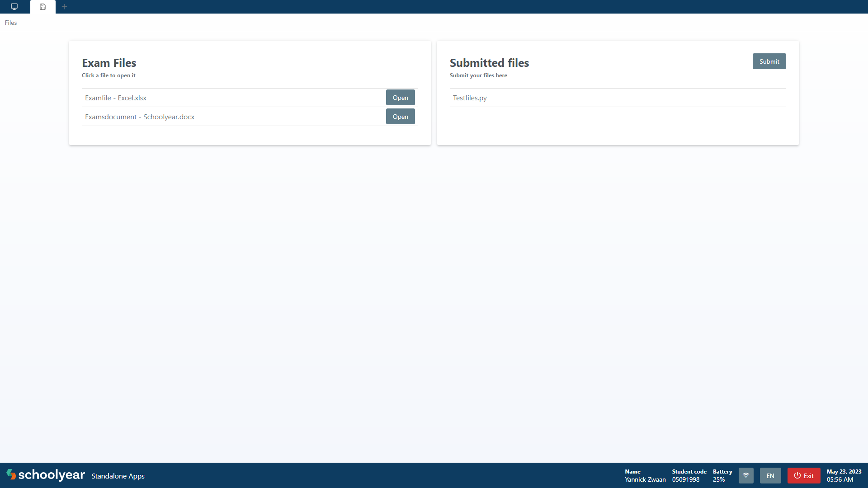
Task: Click the Submitted files heading
Action: pyautogui.click(x=489, y=63)
